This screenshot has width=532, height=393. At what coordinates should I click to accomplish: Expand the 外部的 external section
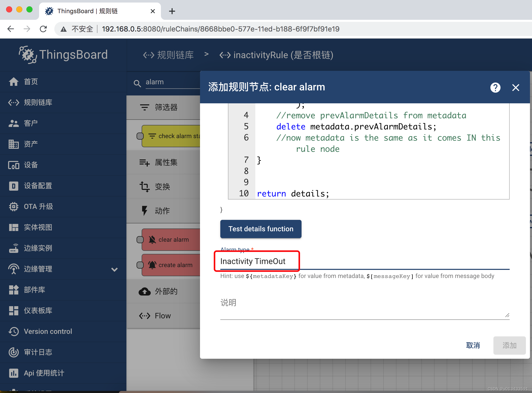(163, 291)
